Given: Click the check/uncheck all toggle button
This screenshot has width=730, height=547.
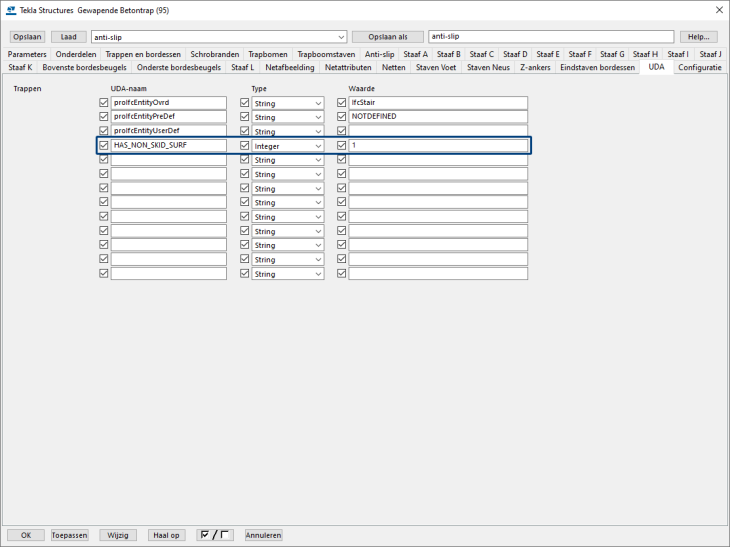Looking at the screenshot, I should (x=215, y=535).
